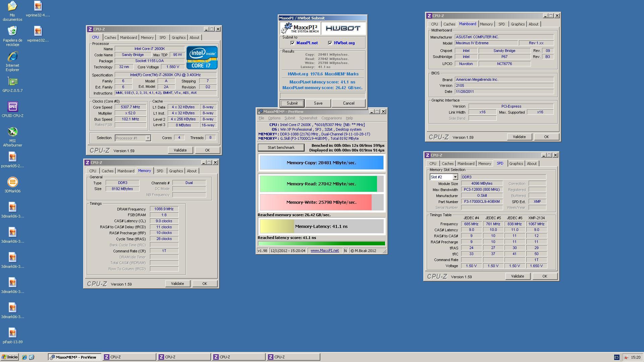Click the Start benchmark button
644x362 pixels.
[x=281, y=147]
